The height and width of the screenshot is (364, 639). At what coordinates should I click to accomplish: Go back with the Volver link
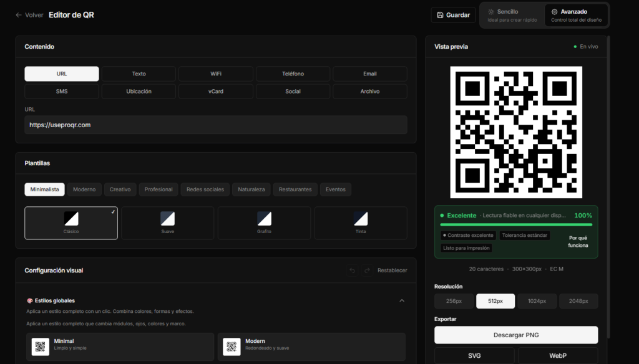[30, 15]
